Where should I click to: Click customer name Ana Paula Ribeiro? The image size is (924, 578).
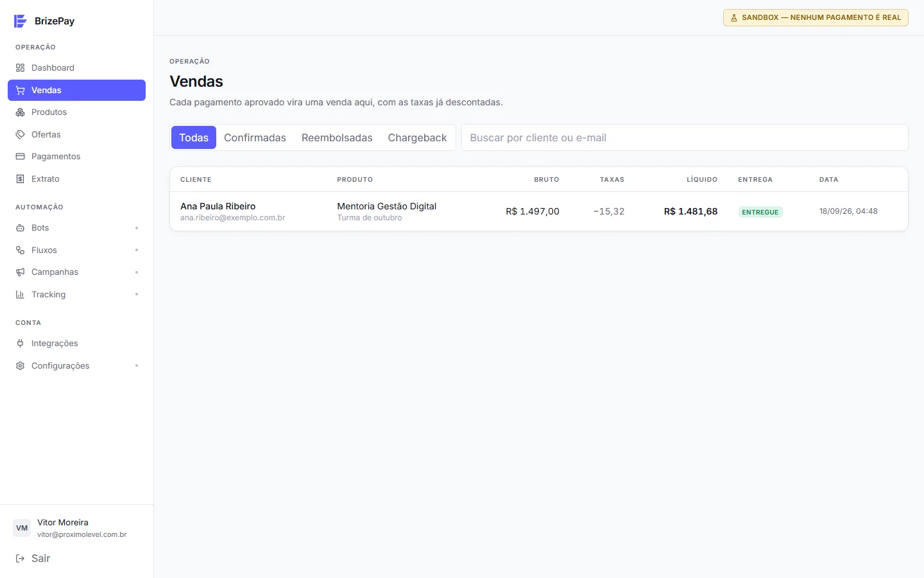[x=218, y=206]
